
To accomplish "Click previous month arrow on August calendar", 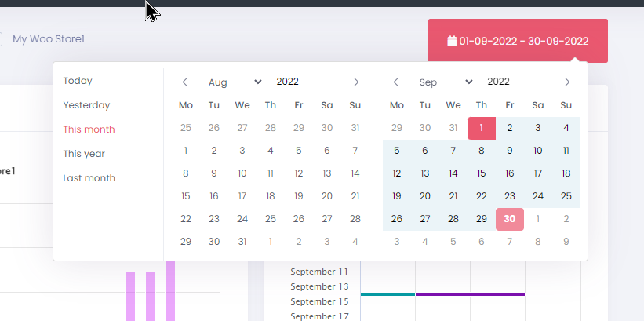I will (x=185, y=82).
